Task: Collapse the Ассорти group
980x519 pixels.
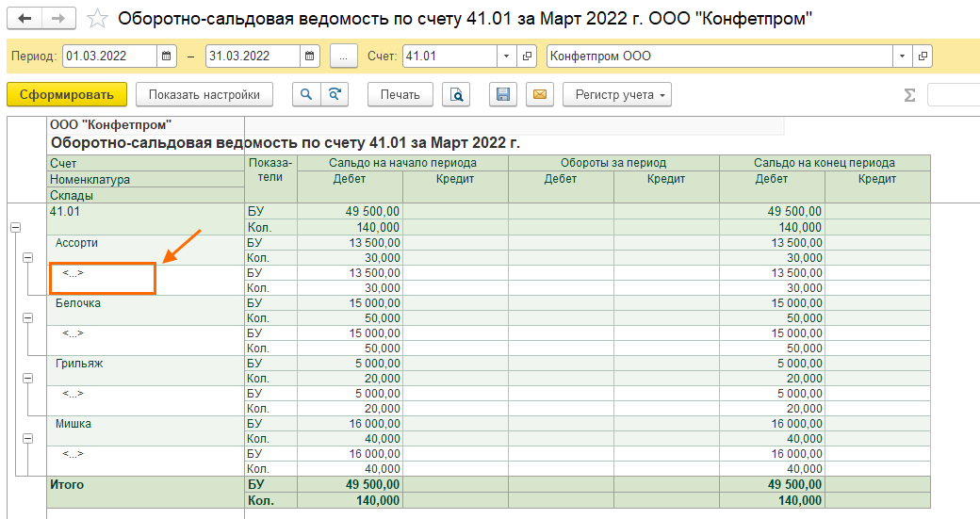Action: 27,257
